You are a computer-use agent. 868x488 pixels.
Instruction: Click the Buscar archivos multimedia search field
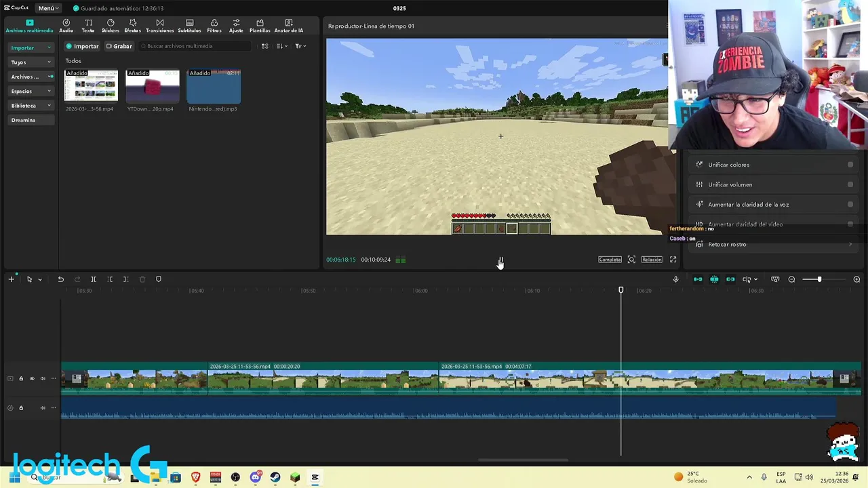pyautogui.click(x=195, y=46)
